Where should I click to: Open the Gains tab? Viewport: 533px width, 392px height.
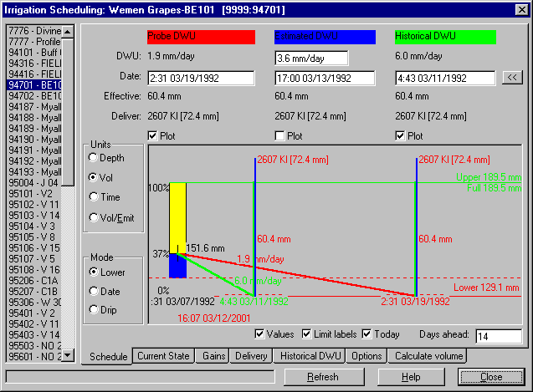click(x=213, y=356)
